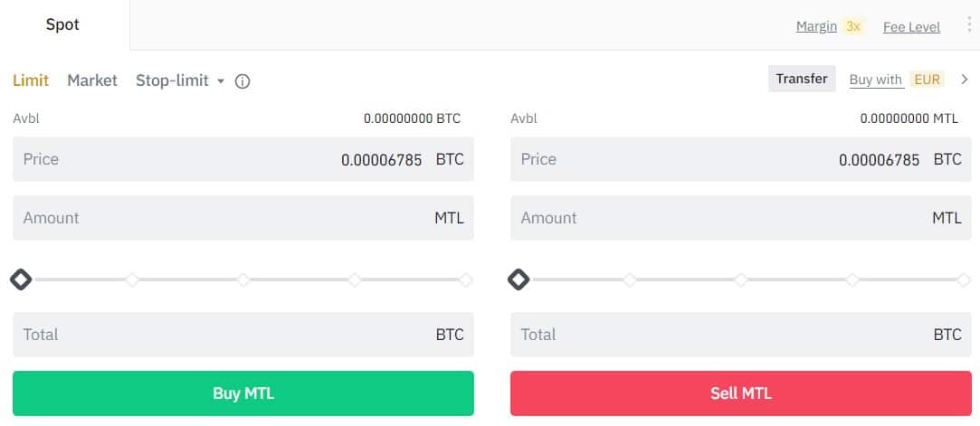Set the sell slider to the 25% marker
Viewport: 980px width, 426px height.
[630, 279]
